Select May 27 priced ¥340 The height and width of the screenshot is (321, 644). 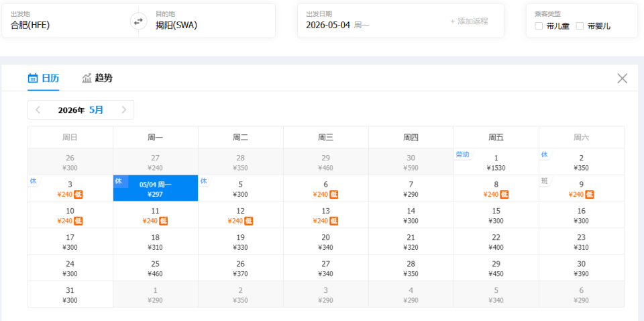(x=326, y=267)
